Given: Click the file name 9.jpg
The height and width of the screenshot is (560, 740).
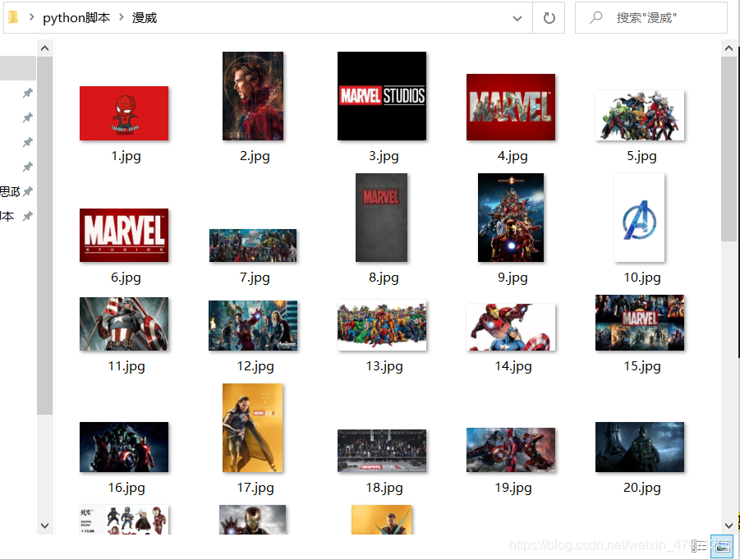Looking at the screenshot, I should pyautogui.click(x=512, y=278).
